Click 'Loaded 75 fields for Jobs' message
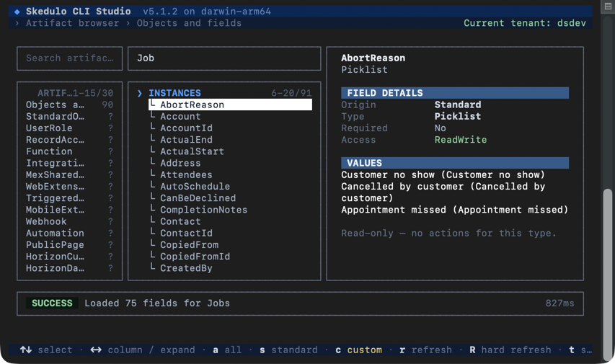Viewport: 615px width, 364px height. click(x=157, y=303)
